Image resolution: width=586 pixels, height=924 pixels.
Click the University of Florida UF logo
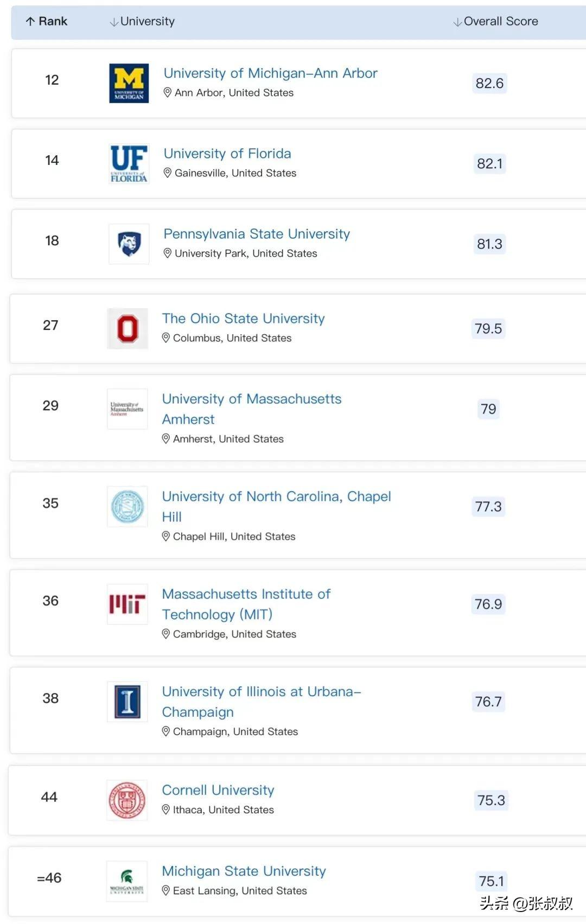tap(129, 163)
